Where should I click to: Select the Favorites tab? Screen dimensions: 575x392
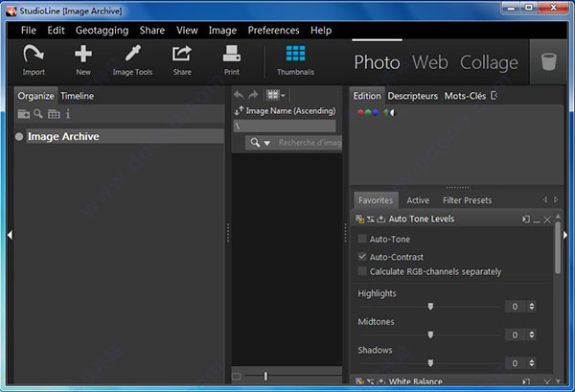click(x=376, y=200)
